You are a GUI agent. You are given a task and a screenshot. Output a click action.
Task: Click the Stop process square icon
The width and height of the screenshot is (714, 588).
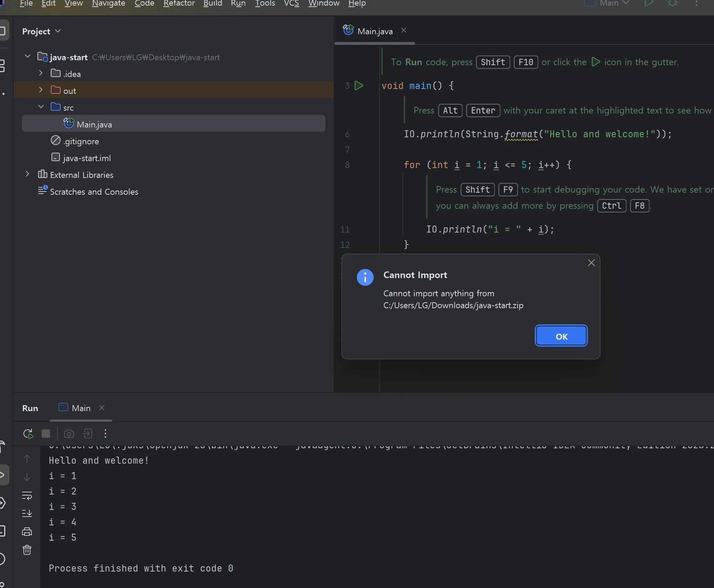[46, 434]
